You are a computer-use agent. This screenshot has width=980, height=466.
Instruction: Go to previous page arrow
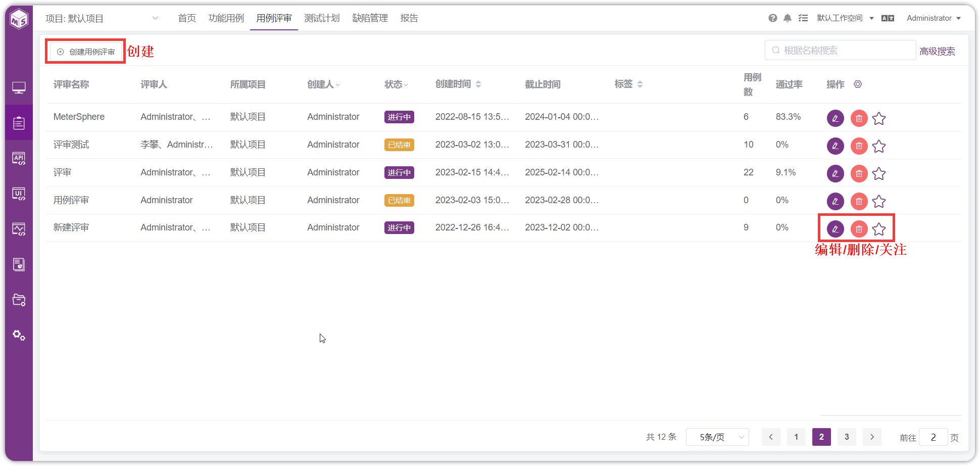click(x=771, y=437)
